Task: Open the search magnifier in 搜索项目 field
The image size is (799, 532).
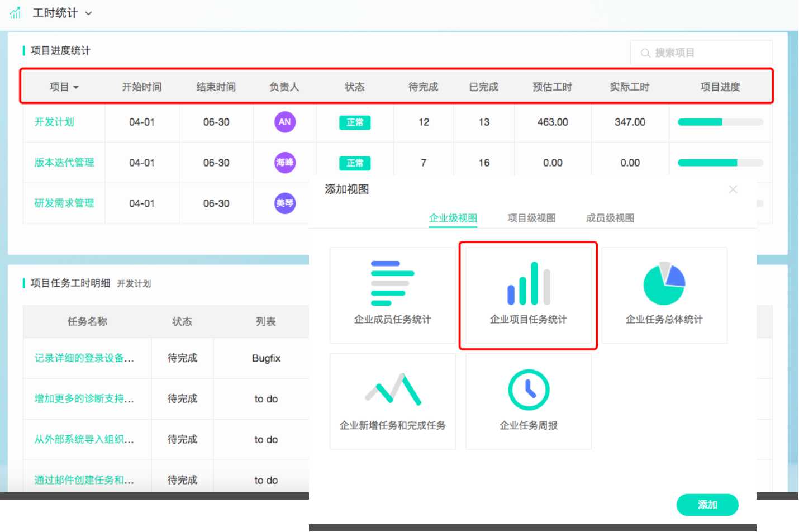Action: 645,53
